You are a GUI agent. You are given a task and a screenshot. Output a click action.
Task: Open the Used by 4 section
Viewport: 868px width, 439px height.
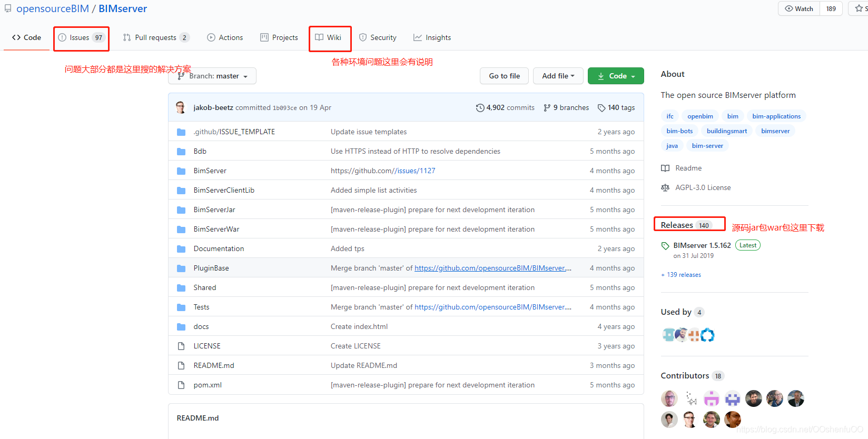click(683, 312)
